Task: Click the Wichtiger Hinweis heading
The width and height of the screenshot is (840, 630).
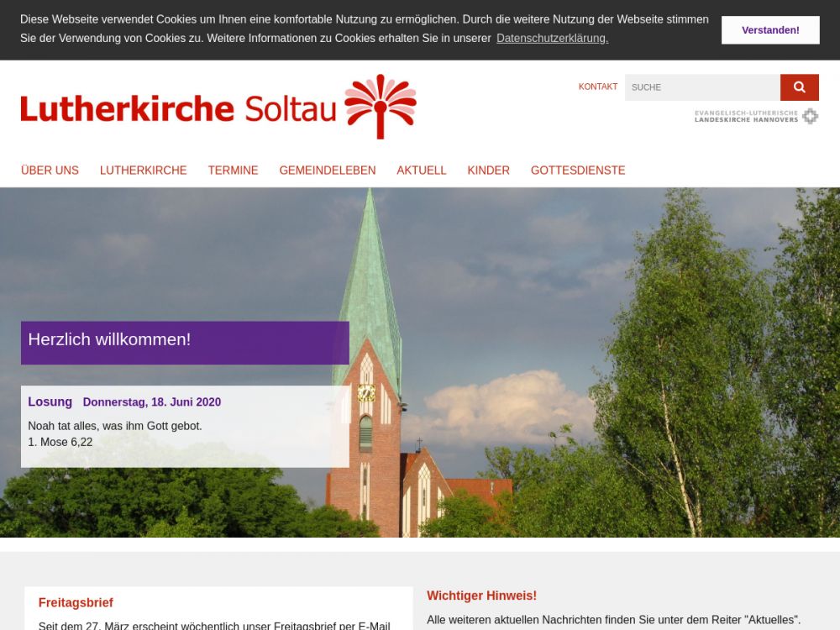Action: point(481,596)
